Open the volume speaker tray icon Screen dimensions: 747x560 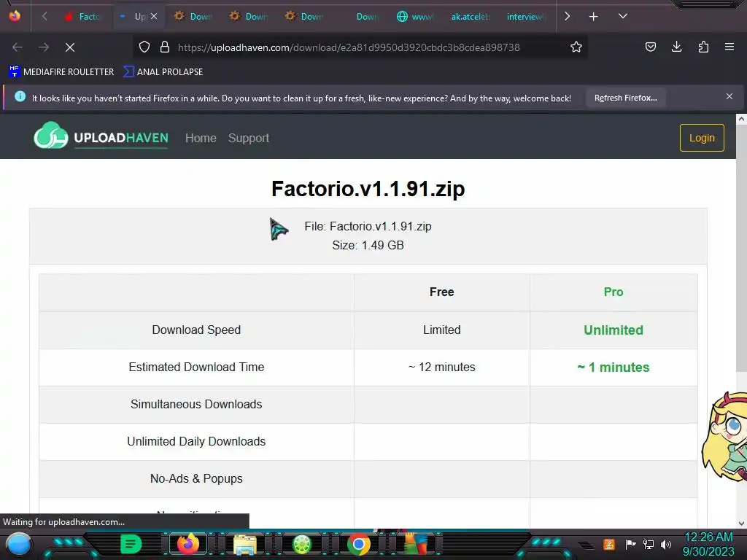tap(666, 544)
